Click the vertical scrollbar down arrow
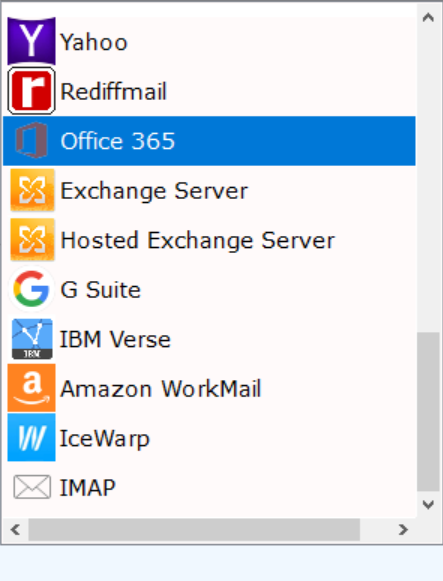The height and width of the screenshot is (581, 443). [x=428, y=504]
